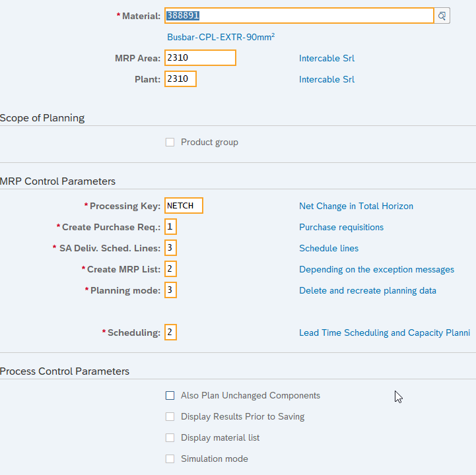The height and width of the screenshot is (475, 476).
Task: Click the Net Change in Total Horizon text
Action: (x=356, y=206)
